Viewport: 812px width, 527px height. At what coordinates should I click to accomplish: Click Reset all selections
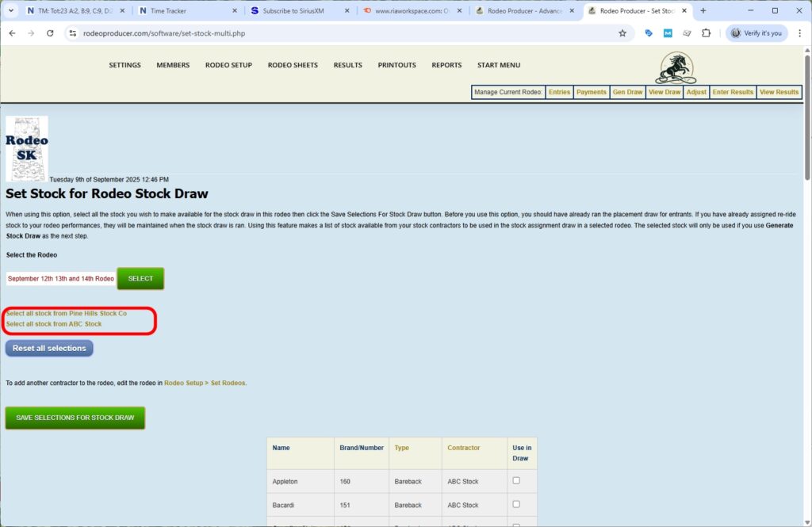click(48, 348)
